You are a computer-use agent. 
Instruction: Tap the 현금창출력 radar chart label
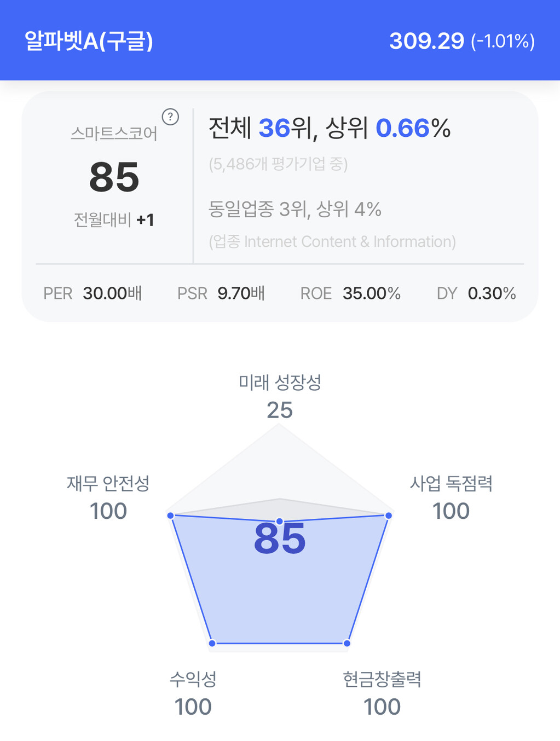tap(382, 679)
